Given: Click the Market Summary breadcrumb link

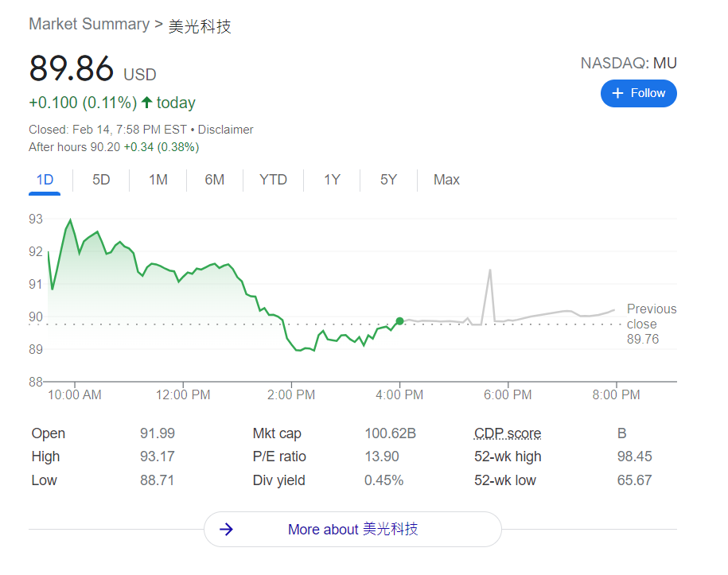Looking at the screenshot, I should (89, 24).
